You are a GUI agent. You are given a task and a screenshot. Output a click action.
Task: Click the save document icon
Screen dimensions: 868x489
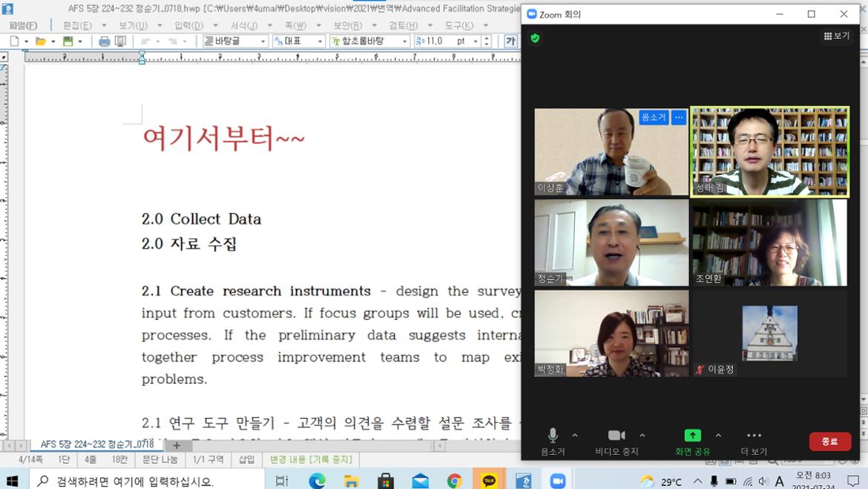[x=68, y=42]
